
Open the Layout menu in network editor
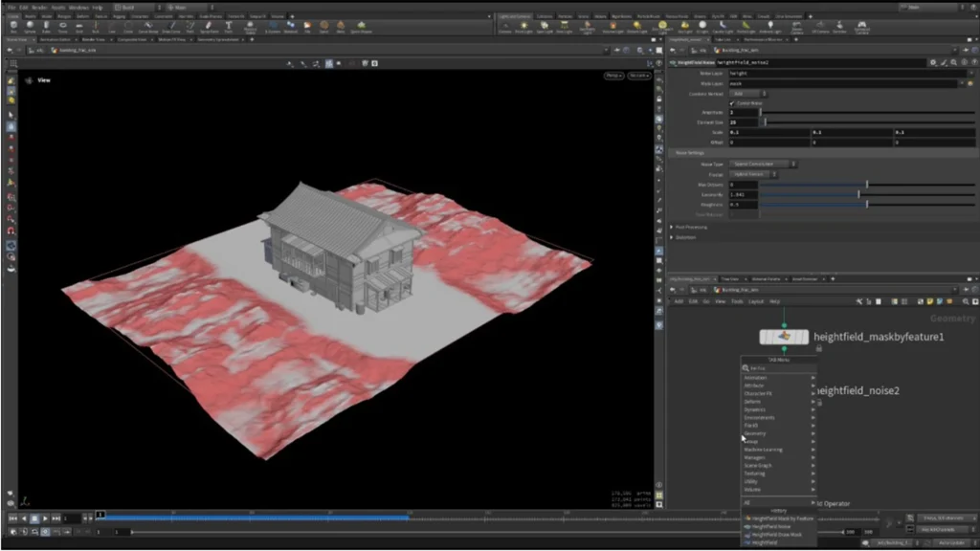[x=756, y=301]
